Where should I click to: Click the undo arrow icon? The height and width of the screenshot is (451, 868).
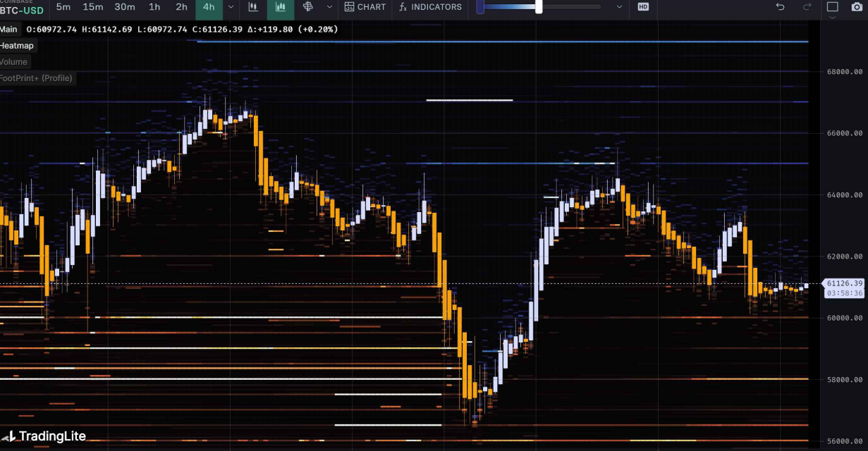click(780, 7)
